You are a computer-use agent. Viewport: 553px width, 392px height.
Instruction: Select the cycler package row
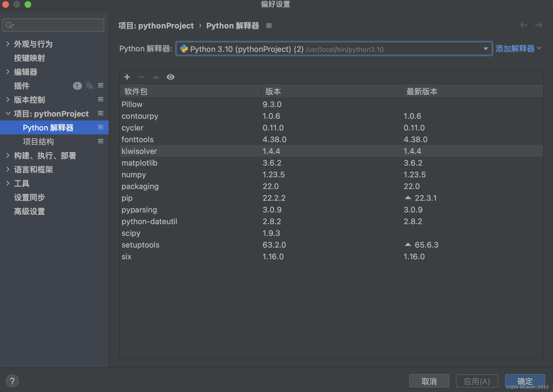pos(331,128)
